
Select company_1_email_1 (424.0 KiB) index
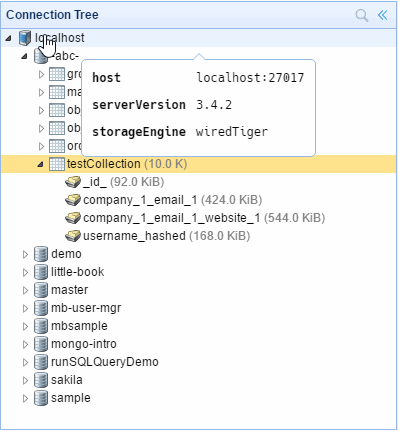172,200
